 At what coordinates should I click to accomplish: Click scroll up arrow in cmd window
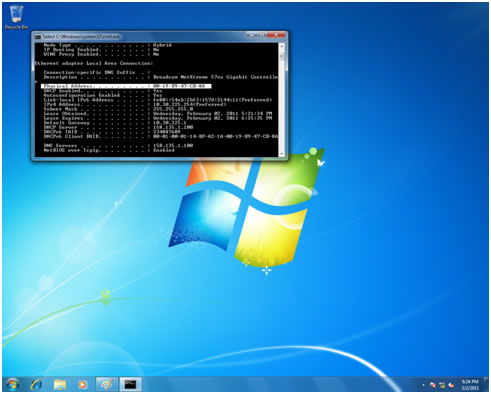coord(282,46)
